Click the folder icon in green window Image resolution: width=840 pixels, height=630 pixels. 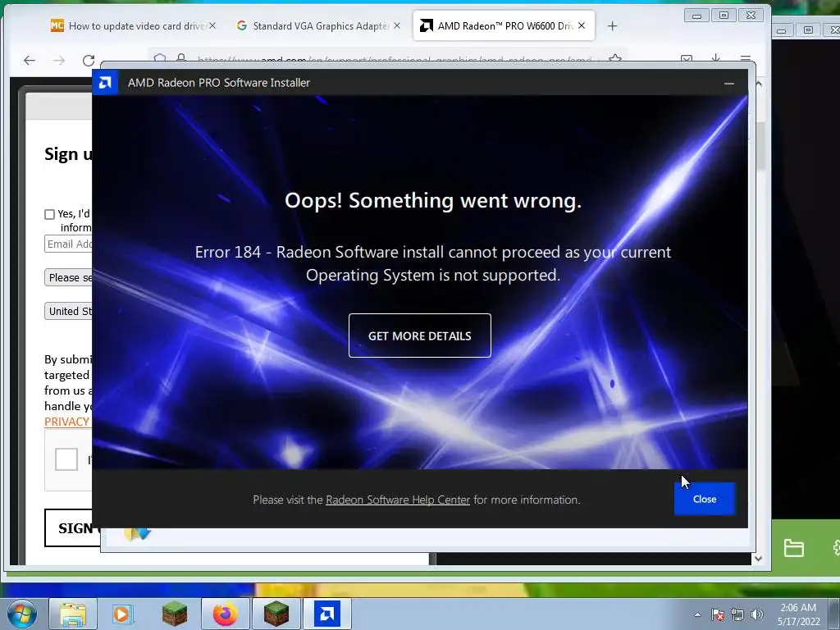(793, 549)
